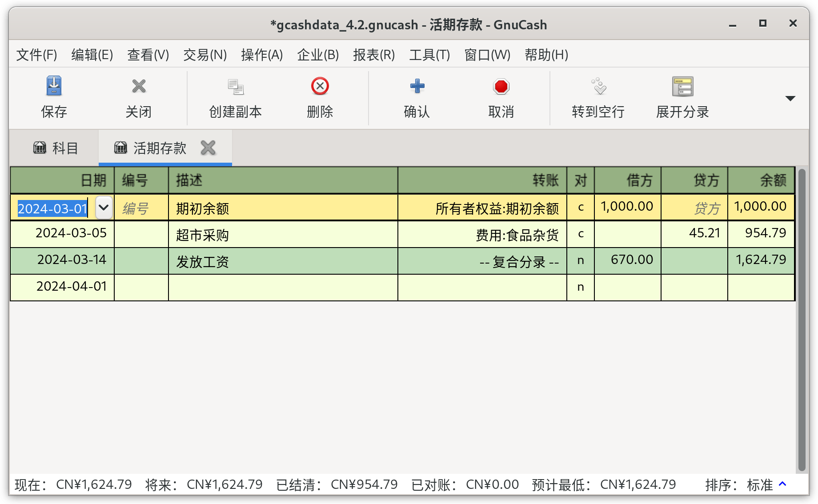Click the Cancel (取消) red stop icon
The image size is (818, 504).
501,86
